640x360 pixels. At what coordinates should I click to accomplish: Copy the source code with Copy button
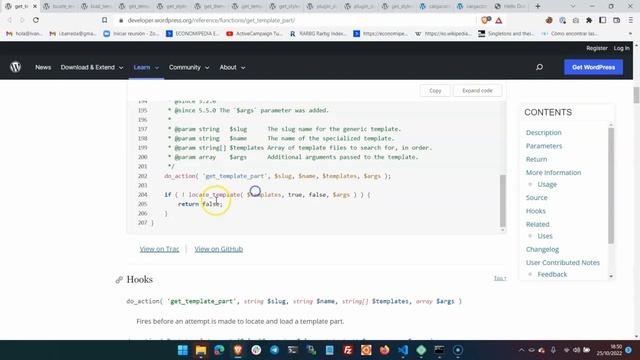click(x=435, y=91)
